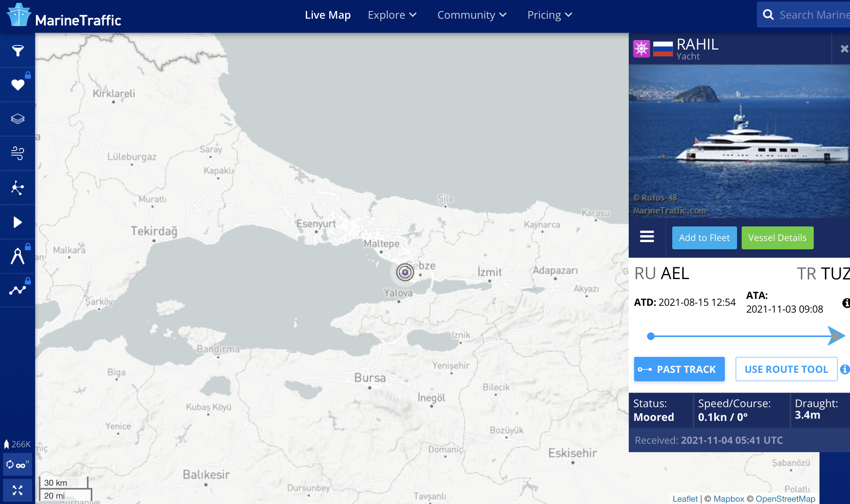Expand the Community dropdown menu
Viewport: 850px width, 504px height.
point(472,15)
